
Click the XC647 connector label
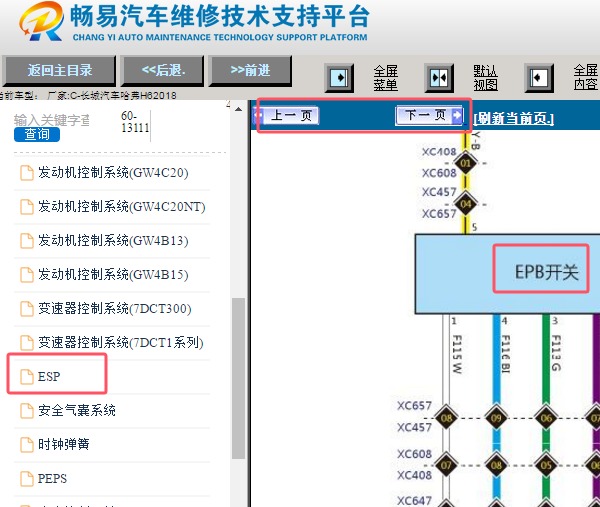414,500
